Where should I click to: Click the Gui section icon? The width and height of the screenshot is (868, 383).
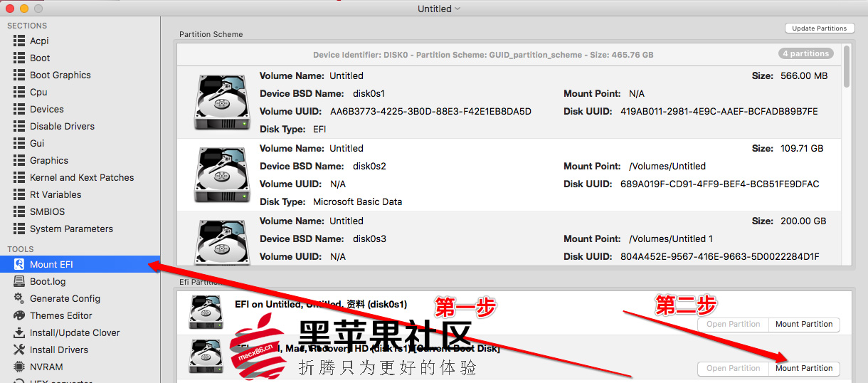coord(19,143)
